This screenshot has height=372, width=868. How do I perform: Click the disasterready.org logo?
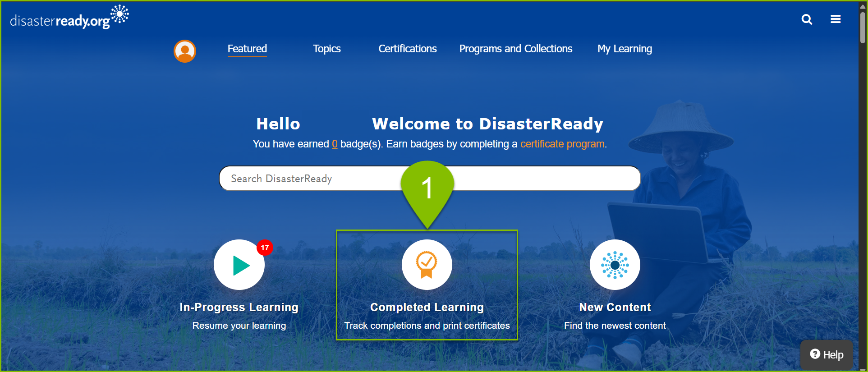click(x=69, y=18)
